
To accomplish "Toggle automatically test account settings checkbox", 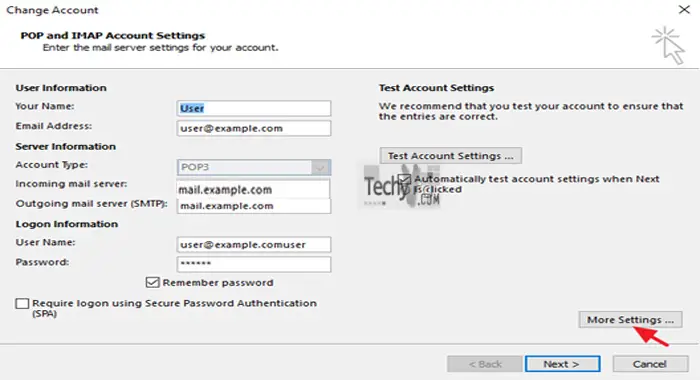I will pos(404,179).
